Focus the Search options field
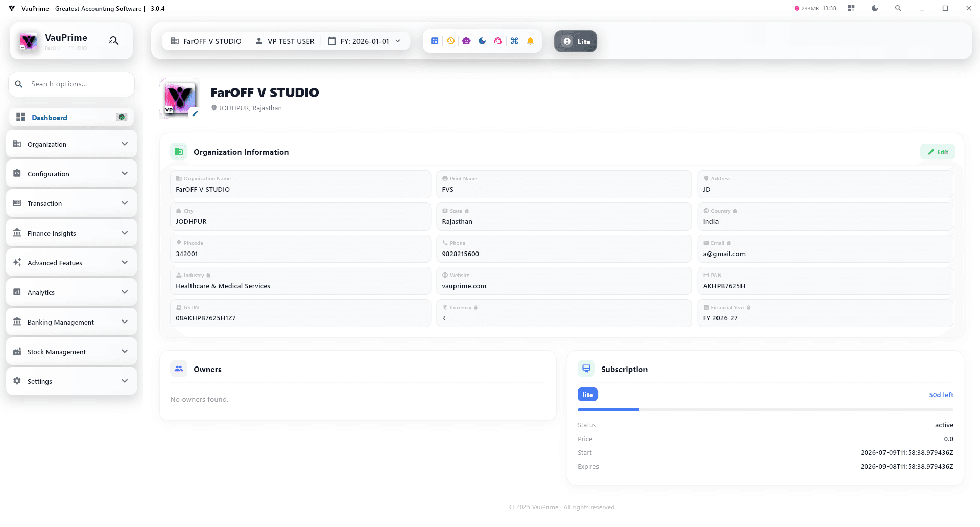Image resolution: width=980 pixels, height=527 pixels. [71, 84]
